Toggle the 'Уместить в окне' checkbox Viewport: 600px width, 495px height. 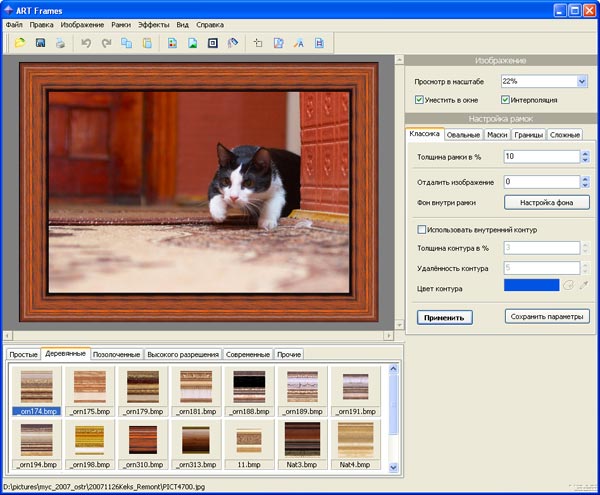point(420,100)
